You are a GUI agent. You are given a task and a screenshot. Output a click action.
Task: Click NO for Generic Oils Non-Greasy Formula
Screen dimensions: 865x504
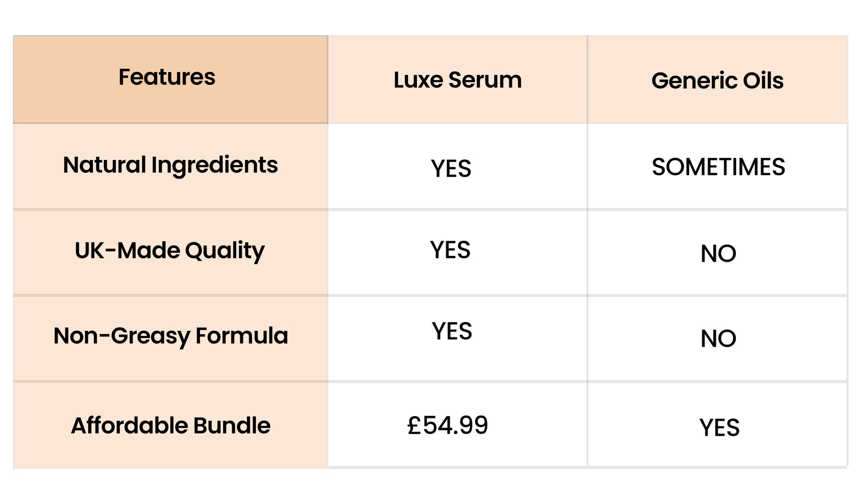[x=718, y=339]
